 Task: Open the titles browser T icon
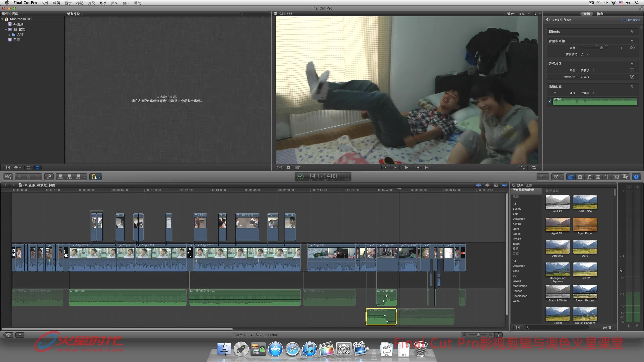[x=607, y=177]
